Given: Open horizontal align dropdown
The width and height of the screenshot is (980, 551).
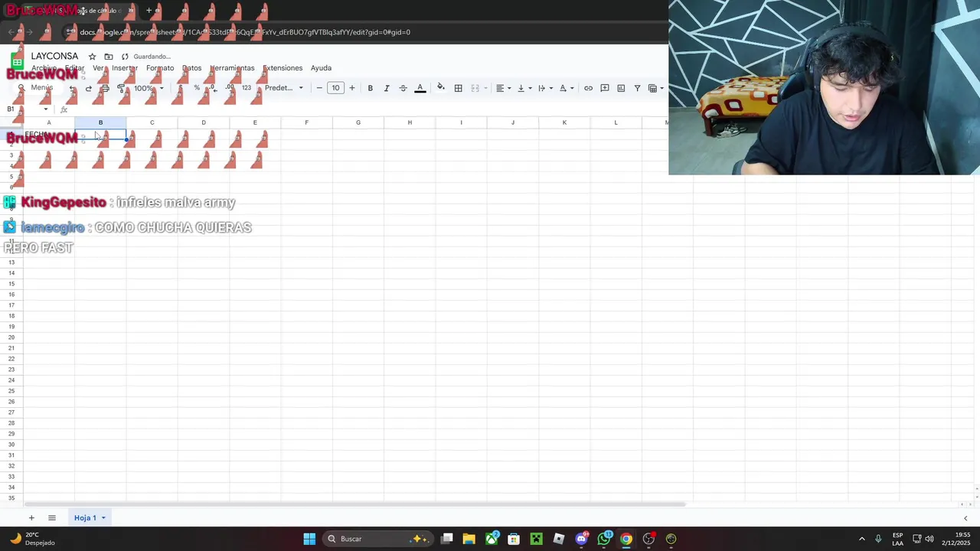Looking at the screenshot, I should pyautogui.click(x=503, y=88).
